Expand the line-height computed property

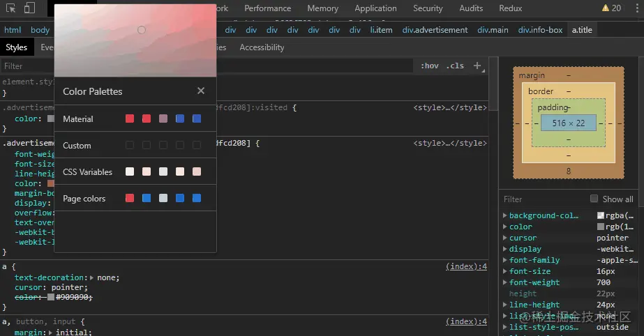504,305
